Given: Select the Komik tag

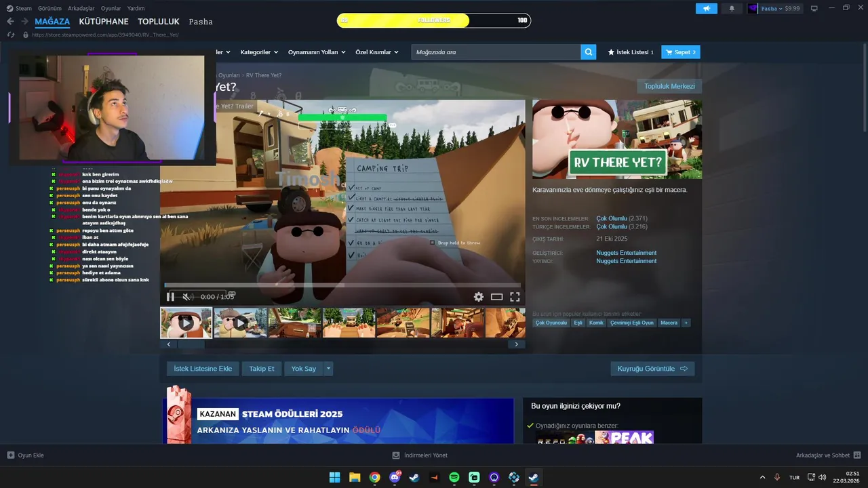Looking at the screenshot, I should pyautogui.click(x=596, y=323).
